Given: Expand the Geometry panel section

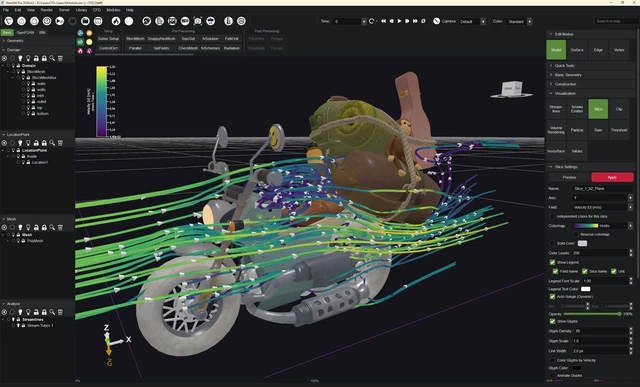Looking at the screenshot, I should (37, 41).
